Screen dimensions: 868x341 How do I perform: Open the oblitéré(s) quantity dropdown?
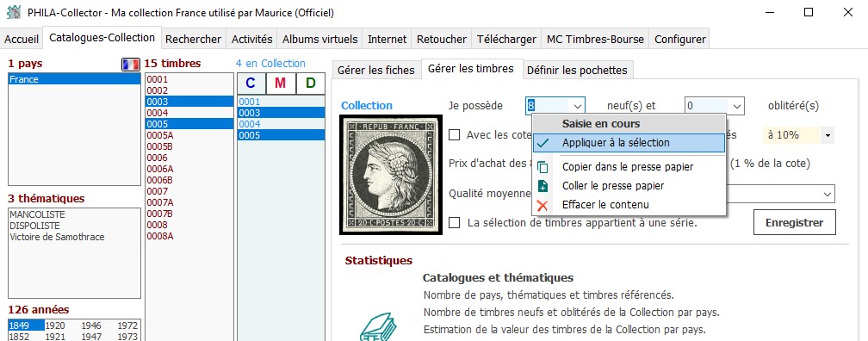tap(737, 106)
